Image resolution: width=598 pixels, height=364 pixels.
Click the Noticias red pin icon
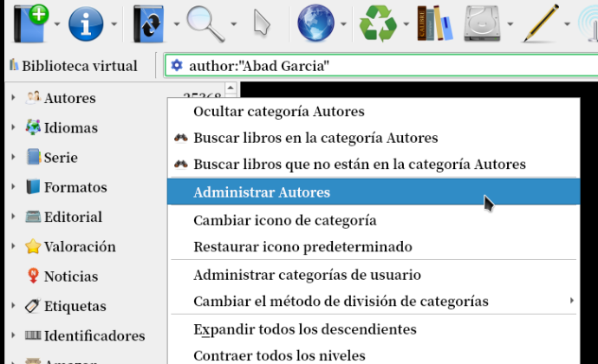(x=33, y=276)
